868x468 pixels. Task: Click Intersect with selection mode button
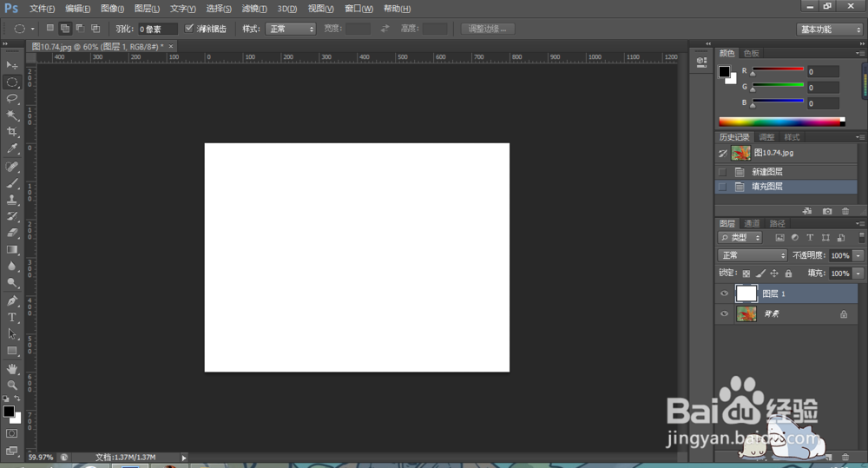point(95,29)
